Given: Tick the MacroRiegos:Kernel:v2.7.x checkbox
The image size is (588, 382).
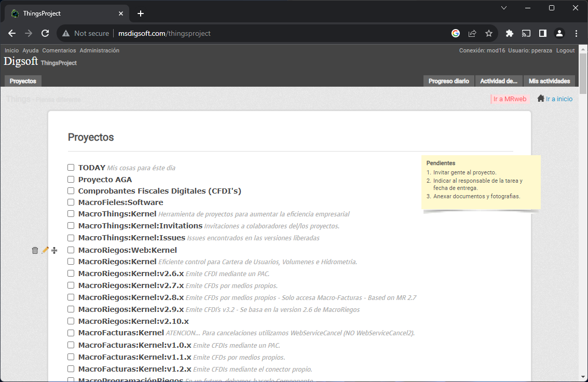Looking at the screenshot, I should 71,285.
